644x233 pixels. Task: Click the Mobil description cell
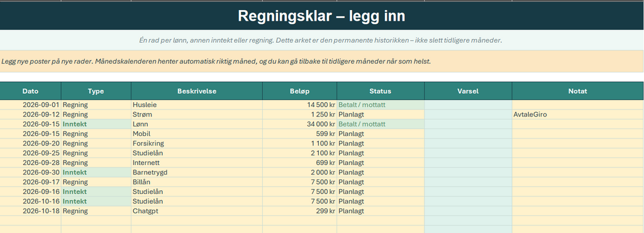click(197, 134)
